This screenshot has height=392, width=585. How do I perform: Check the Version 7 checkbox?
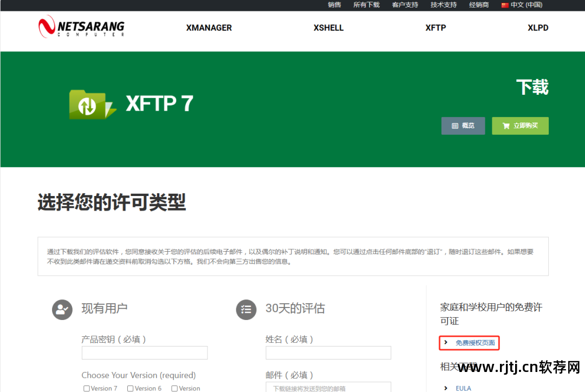[87, 388]
